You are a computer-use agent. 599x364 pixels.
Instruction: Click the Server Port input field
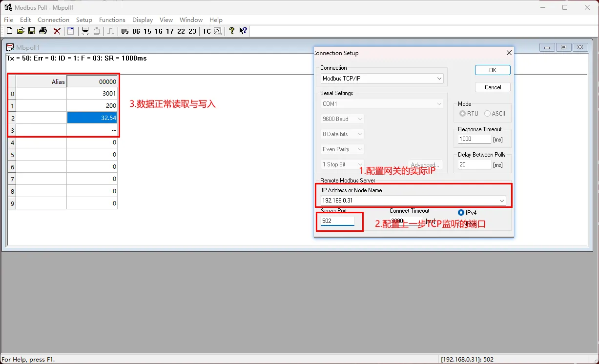(x=337, y=221)
